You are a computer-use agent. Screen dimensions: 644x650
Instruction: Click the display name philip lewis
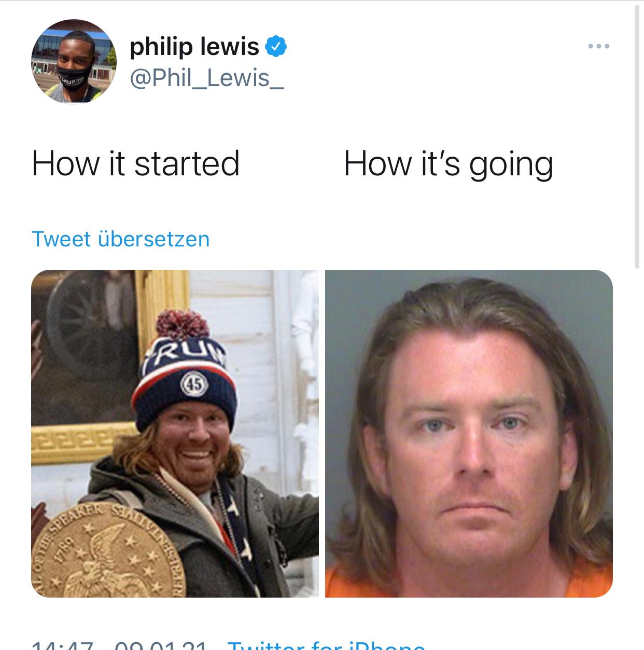[x=194, y=47]
